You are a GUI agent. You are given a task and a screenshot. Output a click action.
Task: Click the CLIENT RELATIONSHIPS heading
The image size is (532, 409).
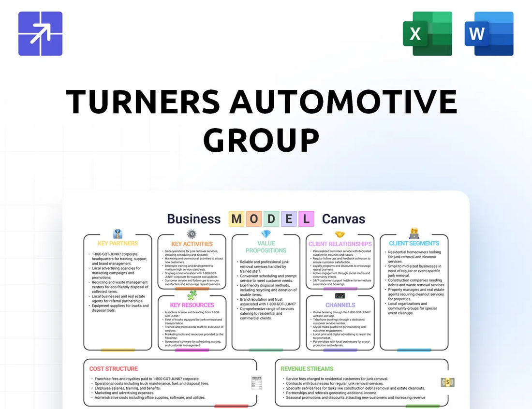[340, 244]
